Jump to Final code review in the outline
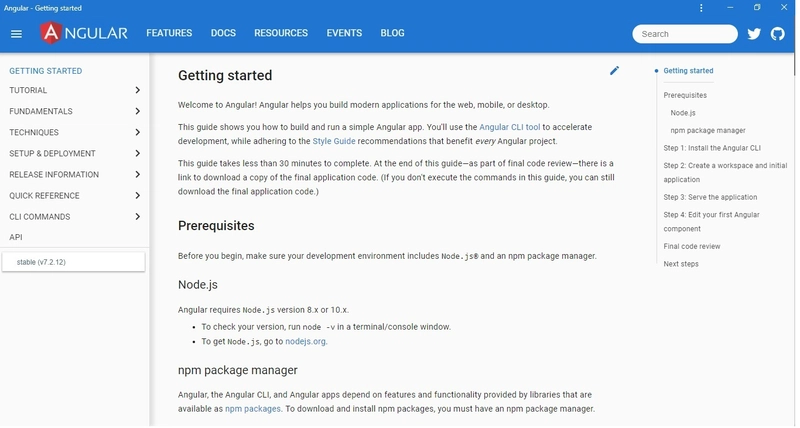The width and height of the screenshot is (800, 428). coord(691,246)
